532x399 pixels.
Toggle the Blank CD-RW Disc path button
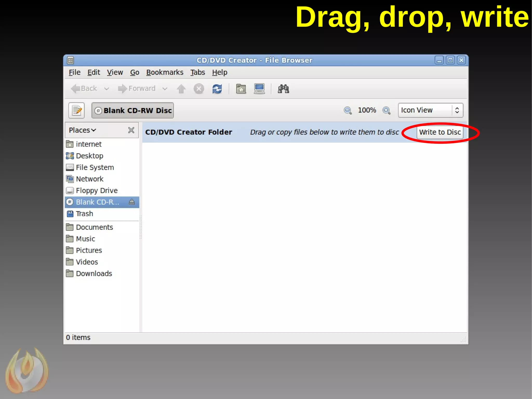coord(133,110)
